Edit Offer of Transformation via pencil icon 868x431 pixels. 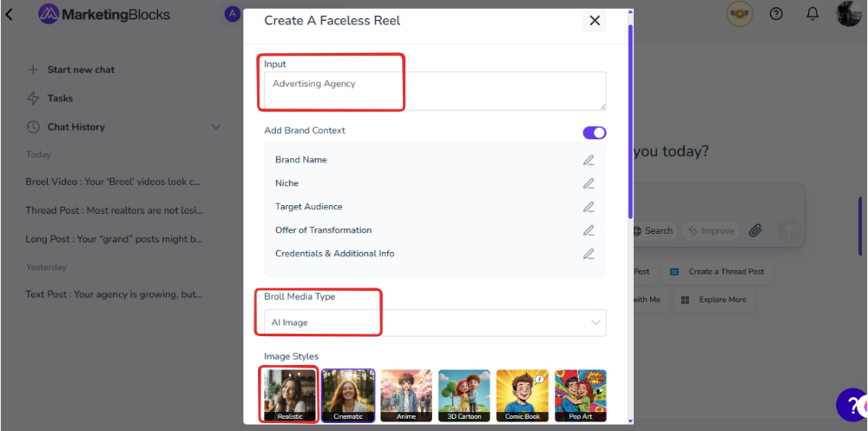click(x=589, y=230)
